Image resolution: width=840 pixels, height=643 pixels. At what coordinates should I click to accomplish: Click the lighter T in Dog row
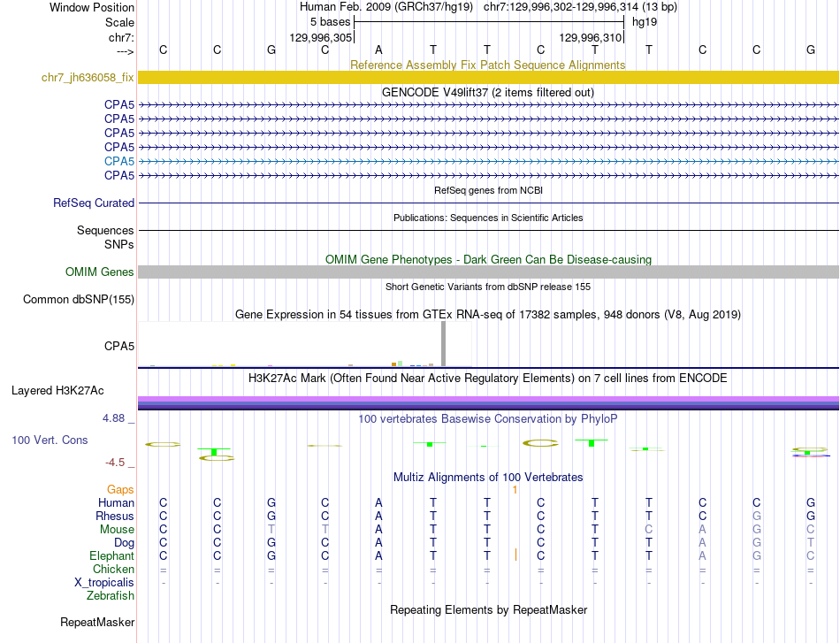(811, 543)
